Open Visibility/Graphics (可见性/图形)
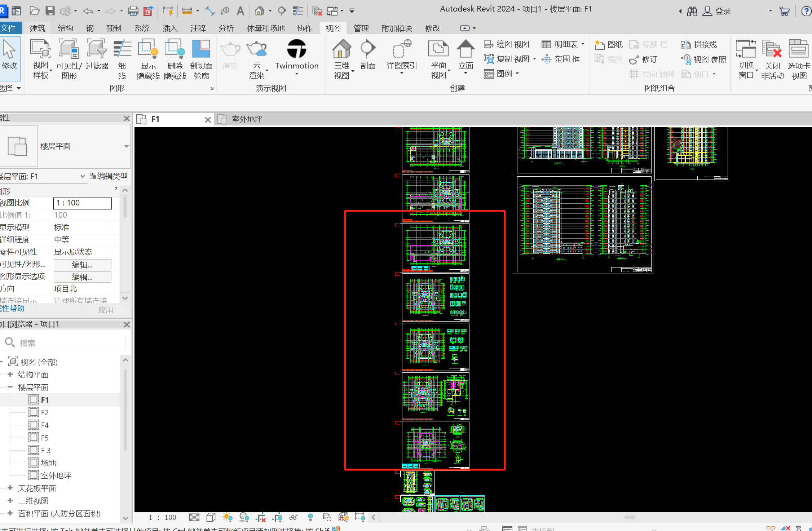Image resolution: width=812 pixels, height=531 pixels. pyautogui.click(x=69, y=60)
